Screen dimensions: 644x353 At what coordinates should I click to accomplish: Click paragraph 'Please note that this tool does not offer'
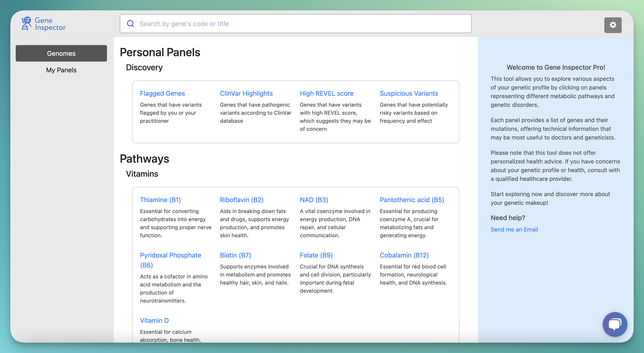pyautogui.click(x=555, y=166)
